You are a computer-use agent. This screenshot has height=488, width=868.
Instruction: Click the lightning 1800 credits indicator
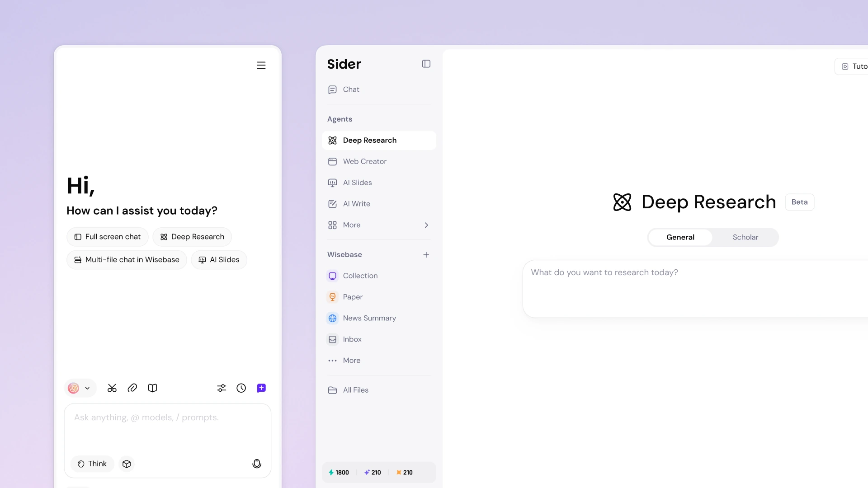tap(339, 473)
